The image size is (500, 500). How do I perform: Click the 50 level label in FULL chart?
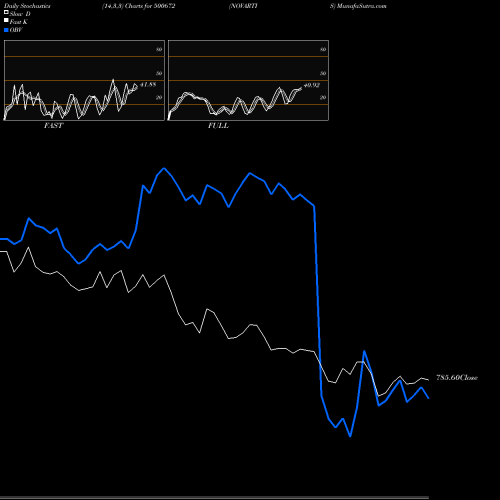coord(323,73)
